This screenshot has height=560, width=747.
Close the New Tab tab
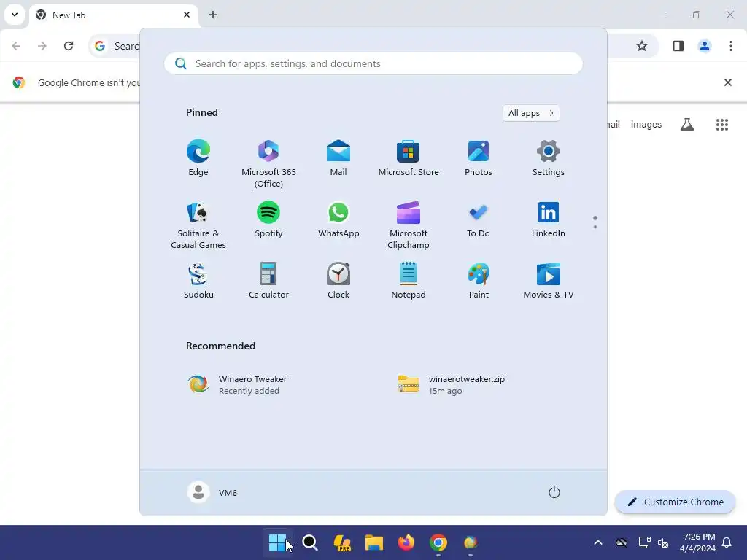[x=187, y=15]
